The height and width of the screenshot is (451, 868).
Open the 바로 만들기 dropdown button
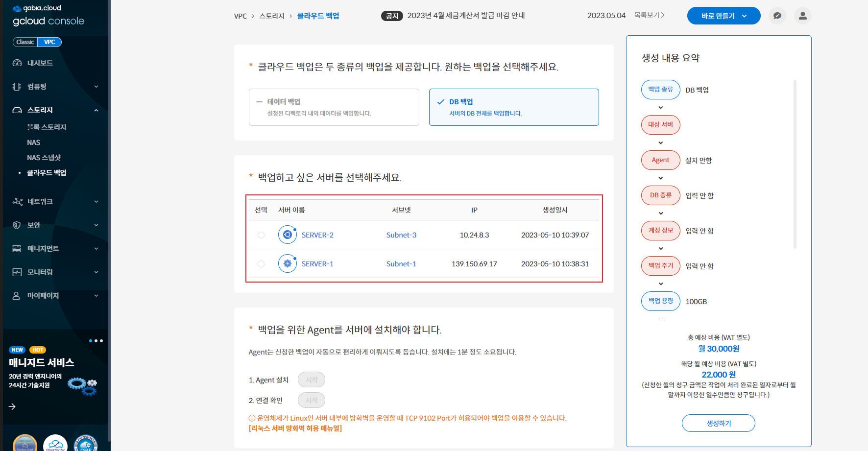pyautogui.click(x=723, y=16)
